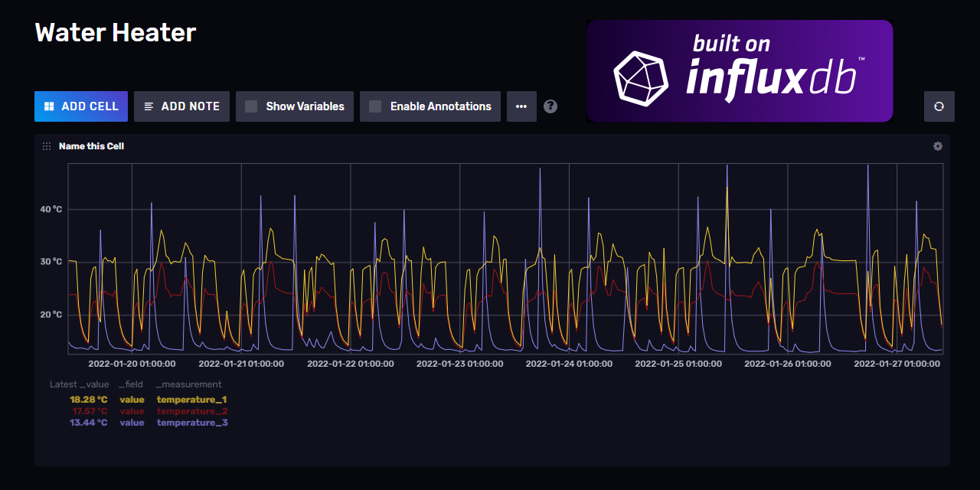This screenshot has height=490, width=980.
Task: Click 'Name this Cell' to rename it
Action: coord(91,145)
